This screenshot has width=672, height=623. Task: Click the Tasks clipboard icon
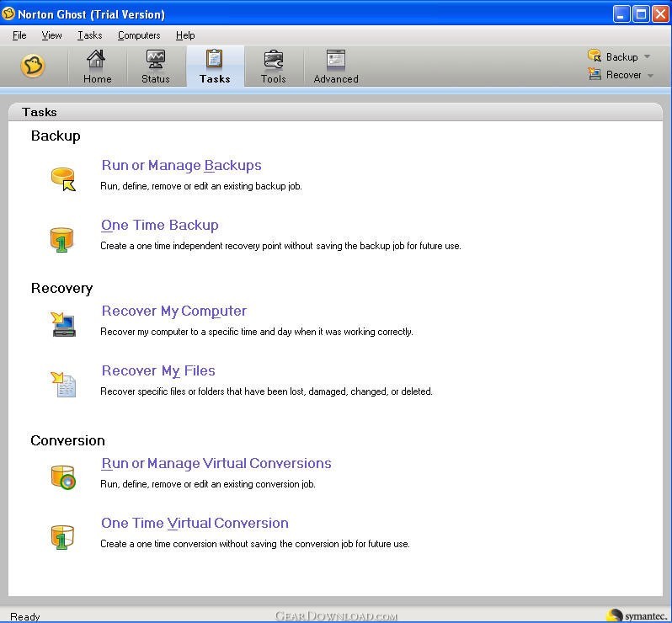(214, 59)
